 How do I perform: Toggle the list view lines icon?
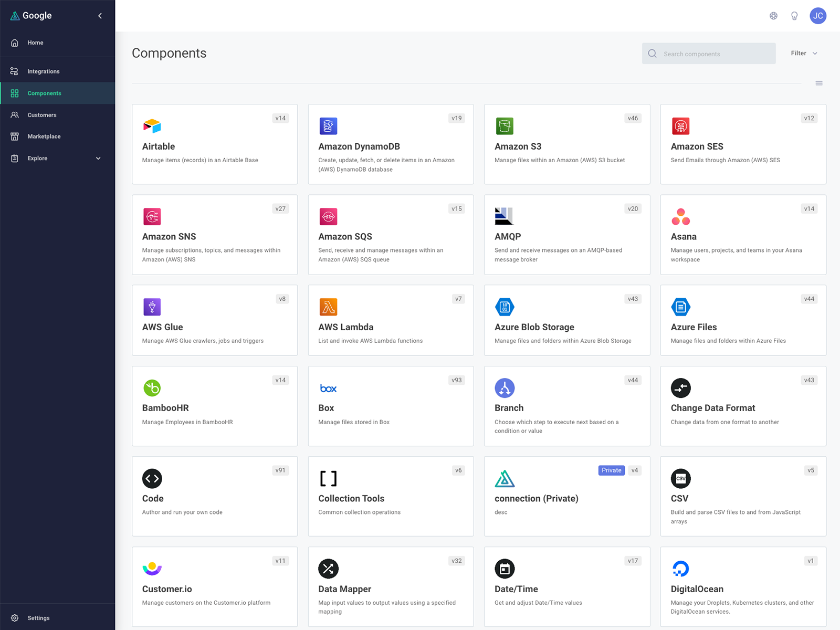click(x=818, y=83)
